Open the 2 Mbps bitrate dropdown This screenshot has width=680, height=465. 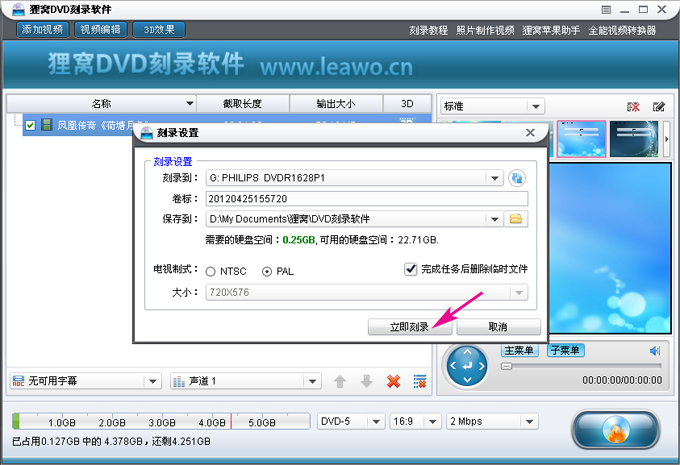[x=530, y=422]
